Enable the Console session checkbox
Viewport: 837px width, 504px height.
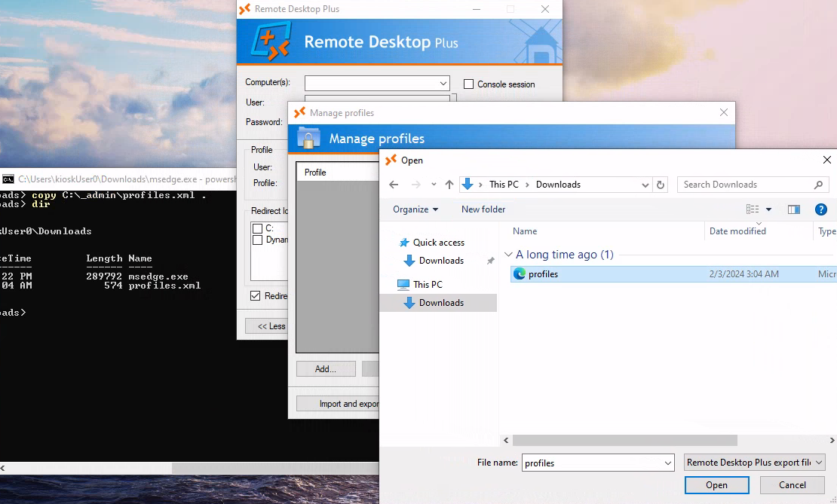[469, 84]
